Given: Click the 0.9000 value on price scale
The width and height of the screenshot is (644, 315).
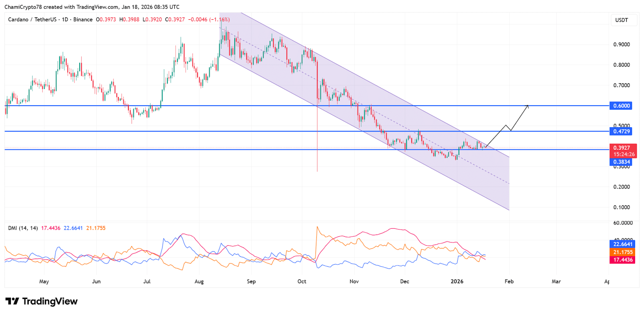Looking at the screenshot, I should click(x=621, y=44).
